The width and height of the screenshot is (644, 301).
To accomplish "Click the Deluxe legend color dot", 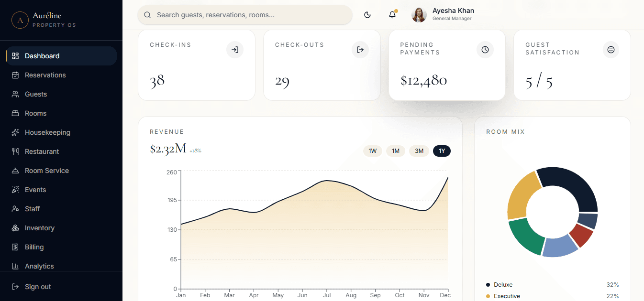I will point(488,285).
